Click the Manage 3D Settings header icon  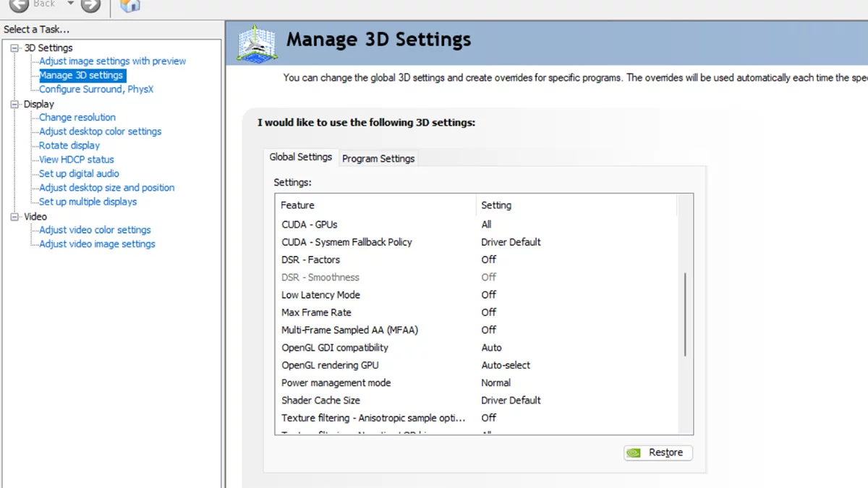(x=257, y=44)
